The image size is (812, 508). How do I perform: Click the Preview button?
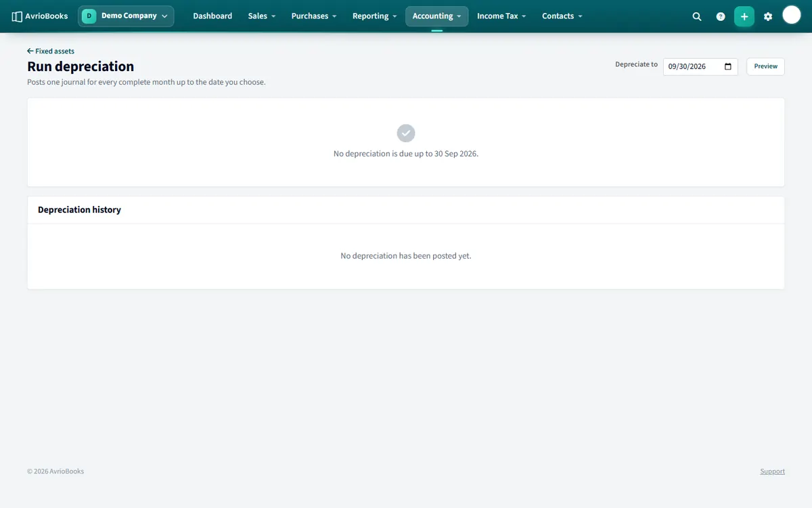[765, 66]
